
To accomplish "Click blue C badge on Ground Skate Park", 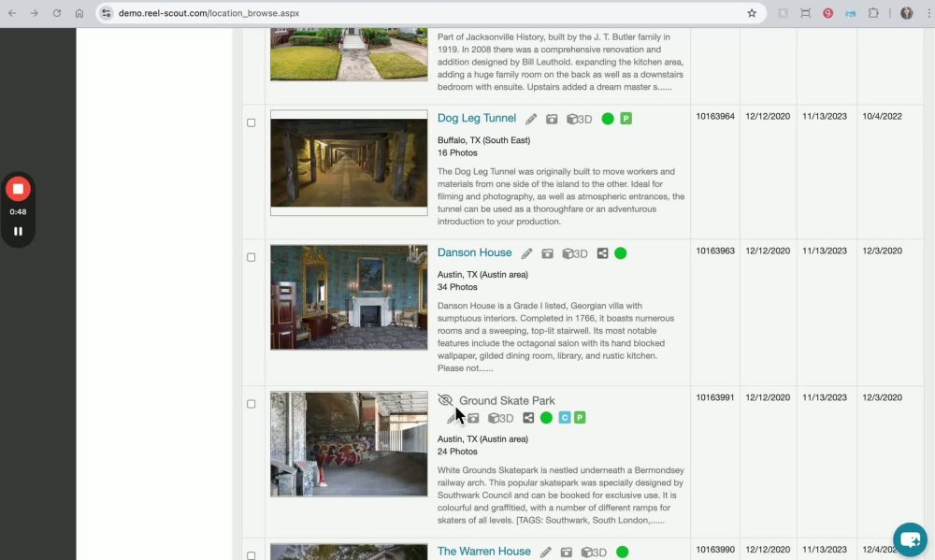I will pos(564,418).
